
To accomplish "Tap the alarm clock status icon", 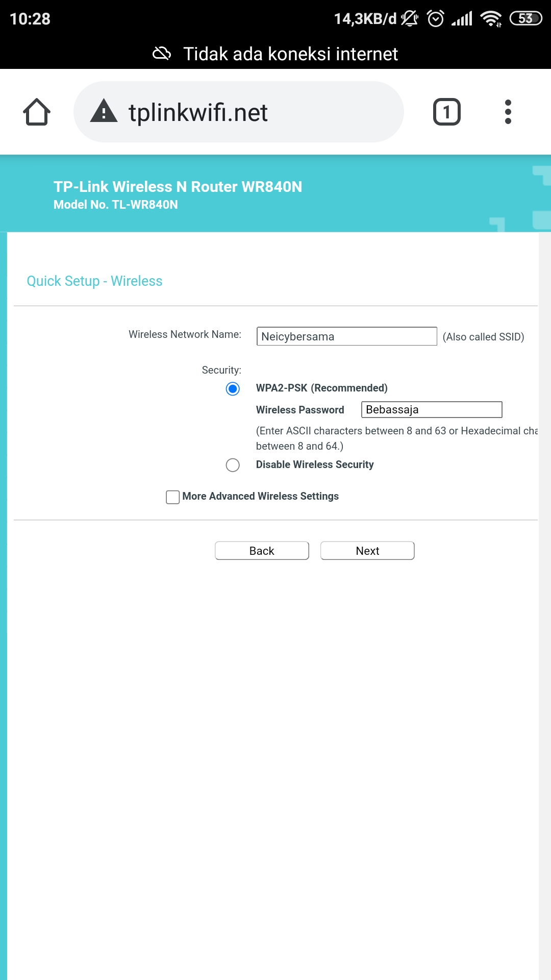I will [x=436, y=19].
